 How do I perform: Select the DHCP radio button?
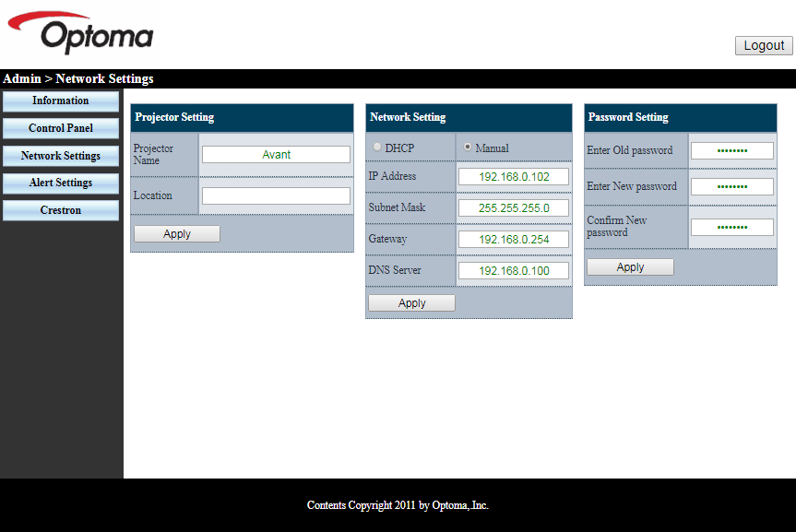pos(377,148)
